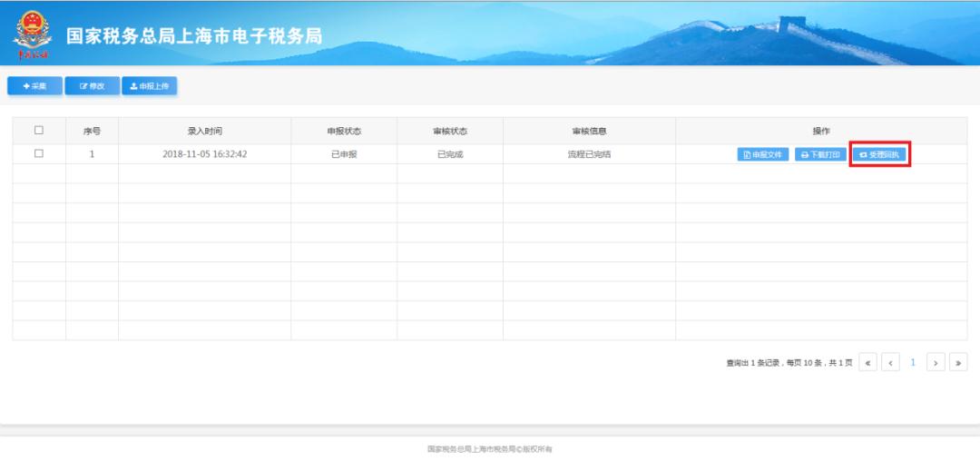
Task: Tick the select-all checkbox in table header
Action: (39, 131)
